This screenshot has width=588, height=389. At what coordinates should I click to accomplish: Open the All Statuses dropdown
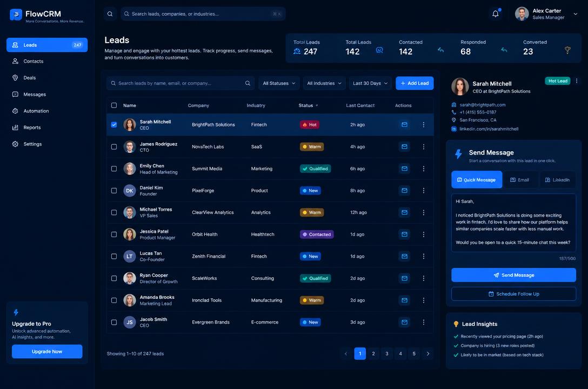click(279, 83)
